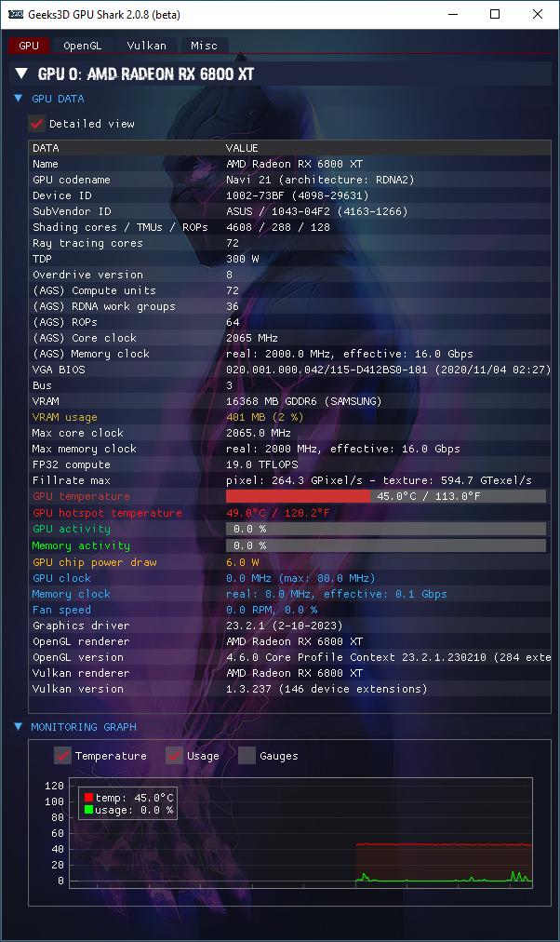560x942 pixels.
Task: Click the Max core clock label
Action: pyautogui.click(x=78, y=433)
